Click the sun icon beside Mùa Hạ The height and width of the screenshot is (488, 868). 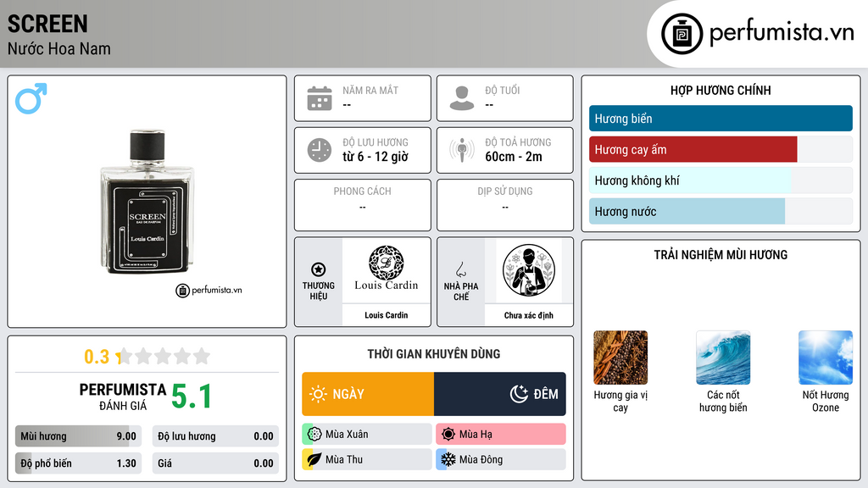(x=448, y=435)
